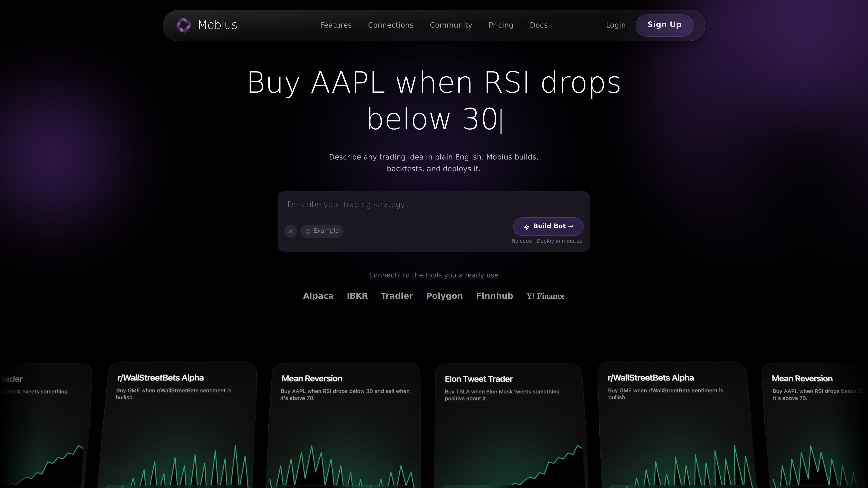Click the Build Bot button
The height and width of the screenshot is (488, 868).
tap(548, 226)
